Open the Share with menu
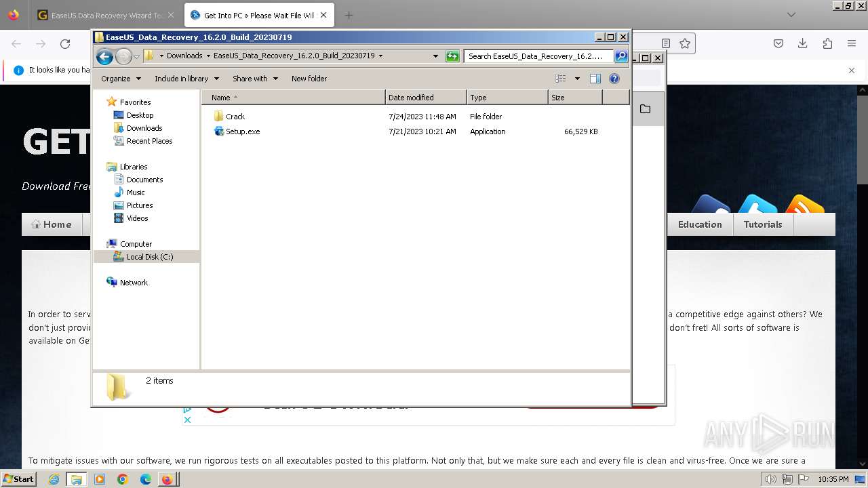 click(255, 79)
